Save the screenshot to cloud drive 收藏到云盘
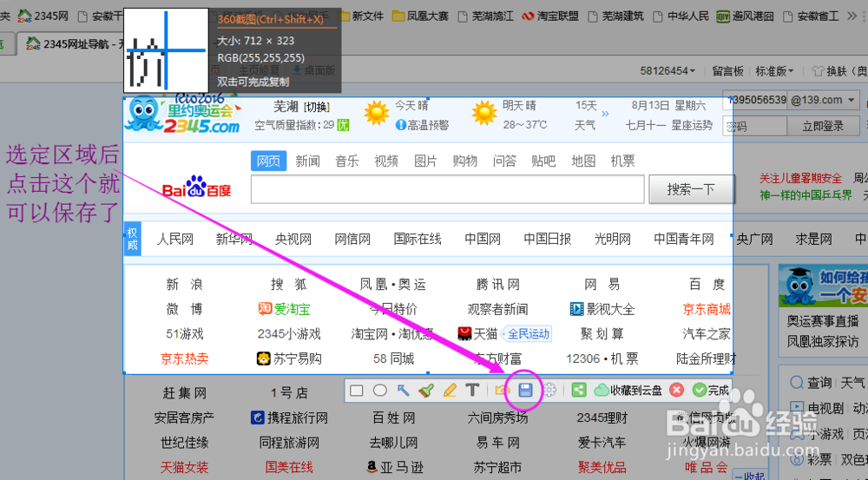 (628, 391)
